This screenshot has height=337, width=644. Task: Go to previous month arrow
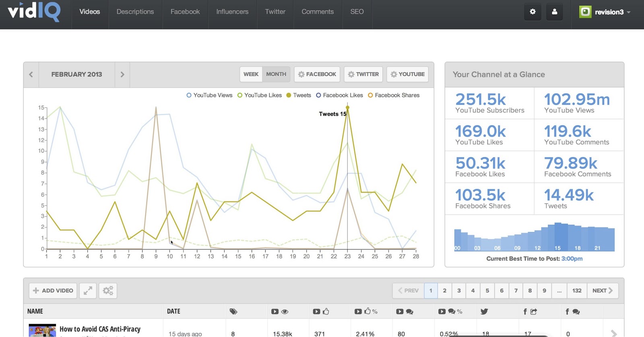coord(31,74)
